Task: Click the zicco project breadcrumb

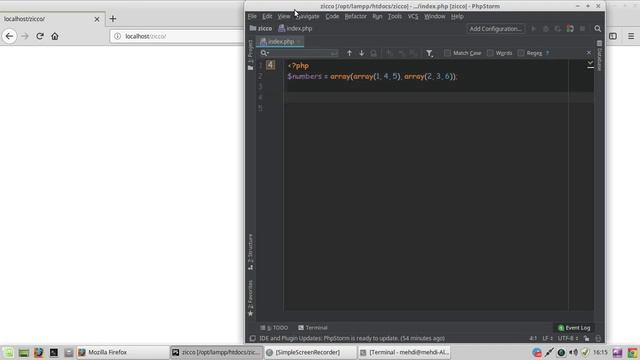Action: [261, 29]
